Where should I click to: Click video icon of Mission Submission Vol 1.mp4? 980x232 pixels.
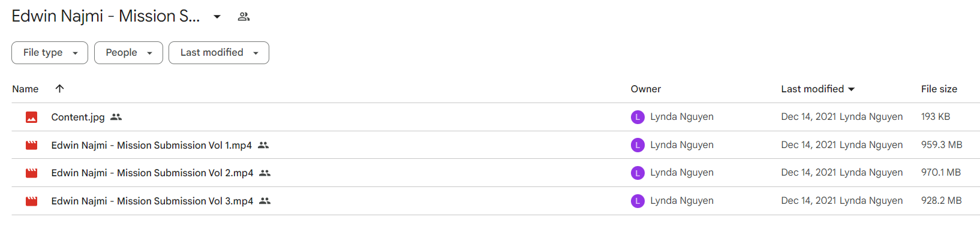[32, 145]
